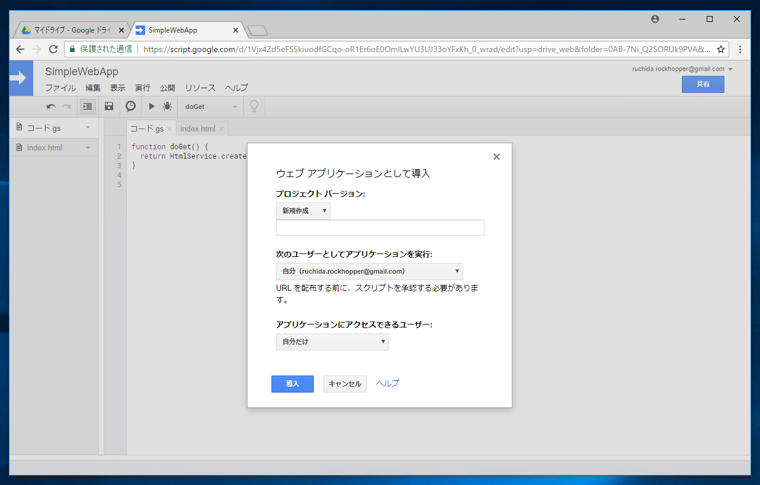Open the 編集 menu
The height and width of the screenshot is (485, 760).
(93, 88)
